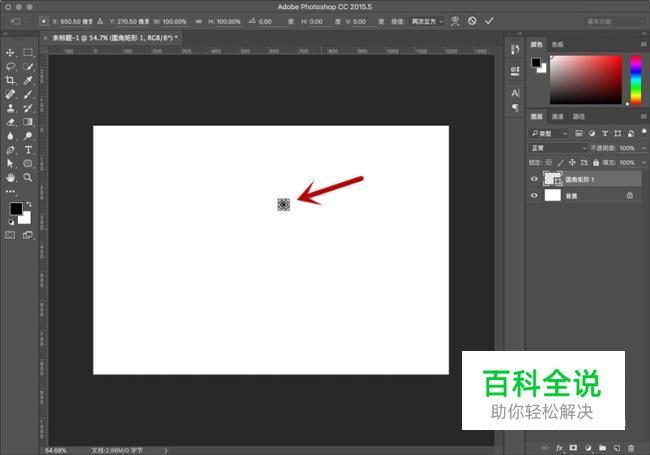Screen dimensions: 650x455
Task: Click the rainbow hue slider strip
Action: 635,80
